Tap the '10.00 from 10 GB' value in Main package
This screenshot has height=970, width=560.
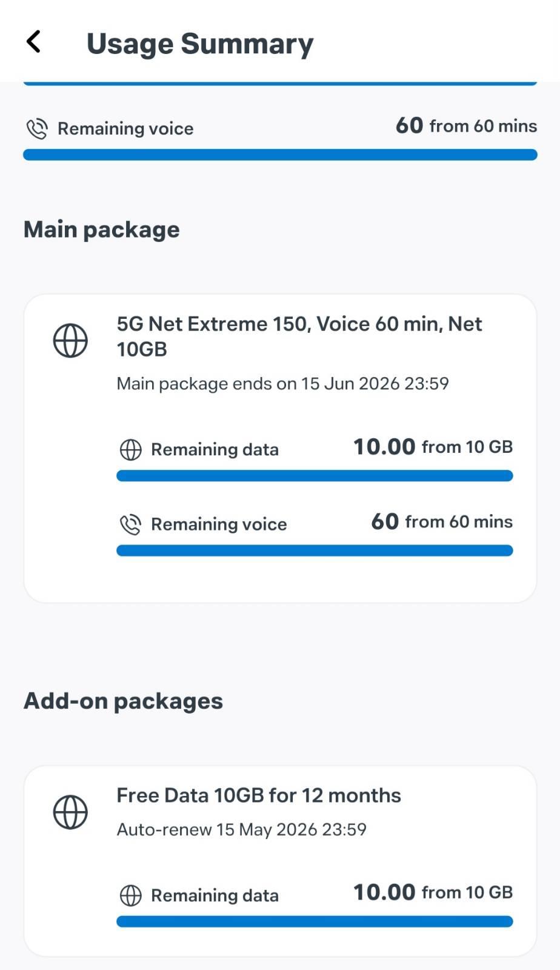[433, 447]
